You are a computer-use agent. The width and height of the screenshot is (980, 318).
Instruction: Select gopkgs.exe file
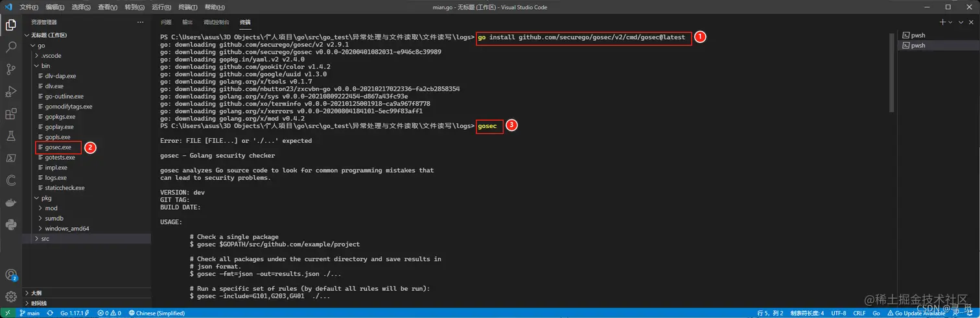[87, 117]
